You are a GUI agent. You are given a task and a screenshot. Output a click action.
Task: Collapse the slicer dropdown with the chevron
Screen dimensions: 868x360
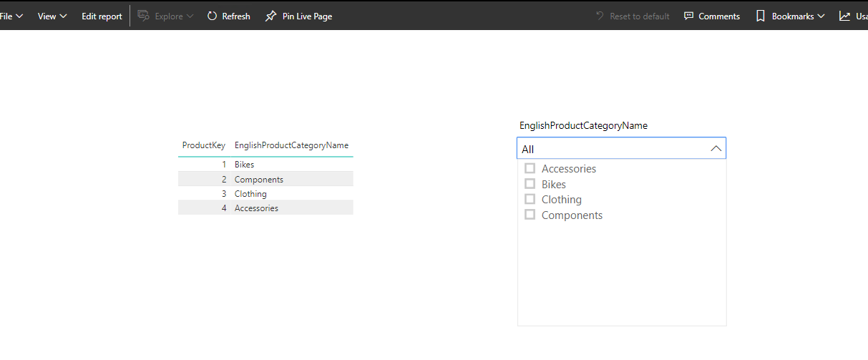716,149
